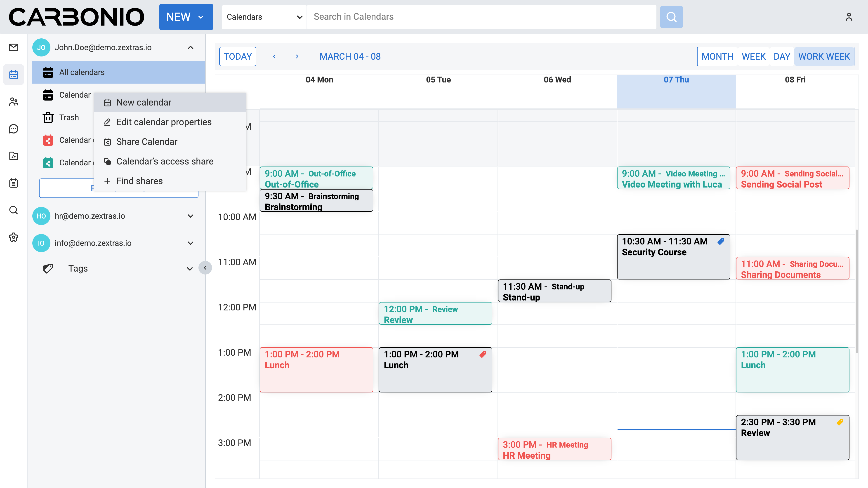Open the Settings gear in sidebar
Viewport: 868px width, 488px height.
pos(14,237)
